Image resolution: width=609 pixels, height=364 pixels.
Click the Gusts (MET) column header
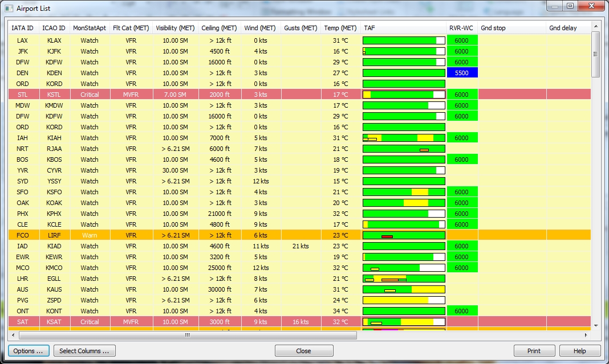[301, 28]
